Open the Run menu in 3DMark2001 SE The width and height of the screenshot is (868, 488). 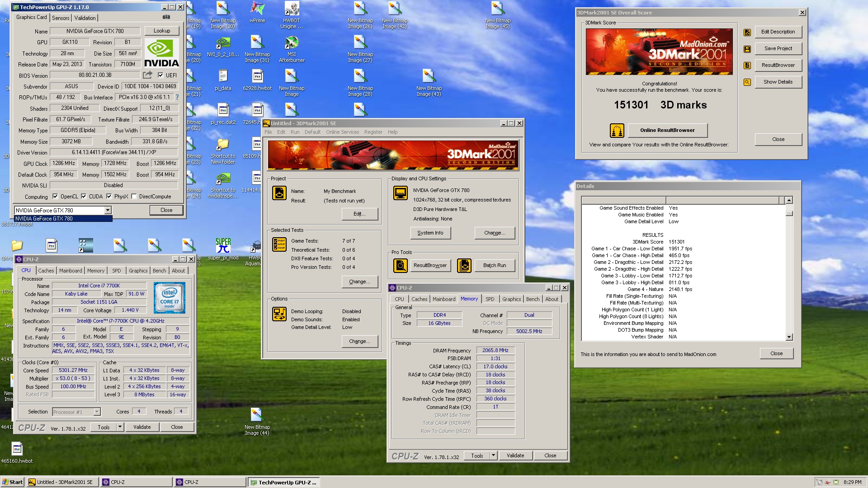(x=295, y=132)
